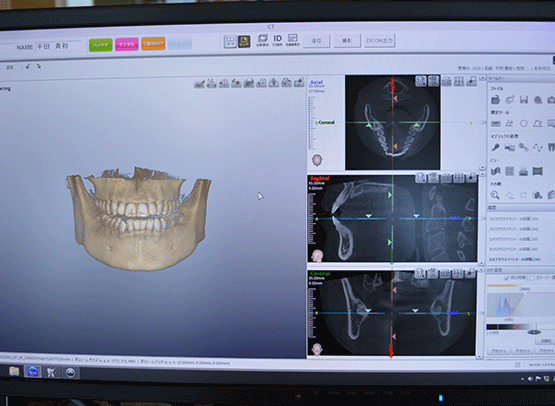
Task: Click the round fourth taskbar icon
Action: (70, 372)
